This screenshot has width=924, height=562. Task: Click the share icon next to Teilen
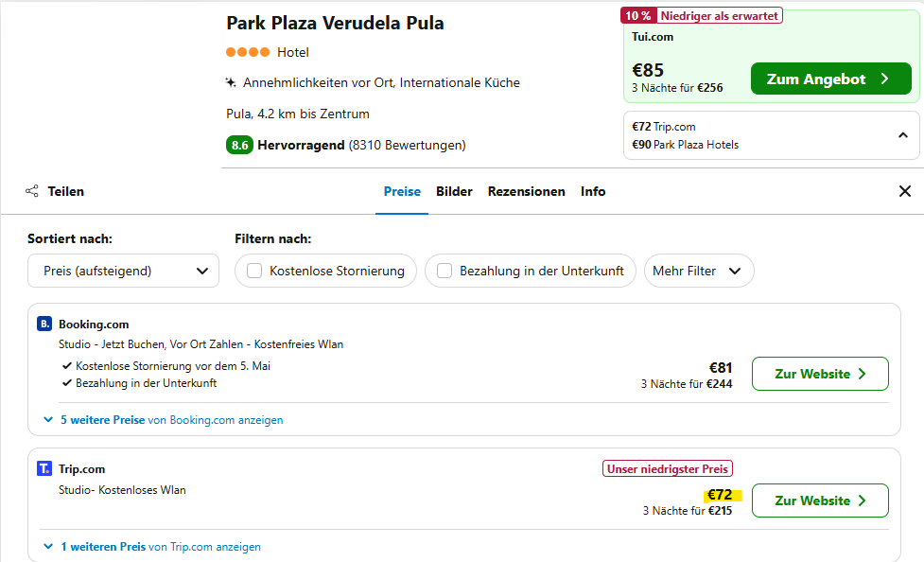tap(32, 191)
